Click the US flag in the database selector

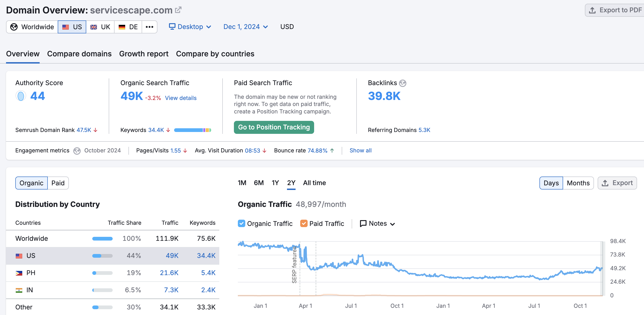click(66, 27)
